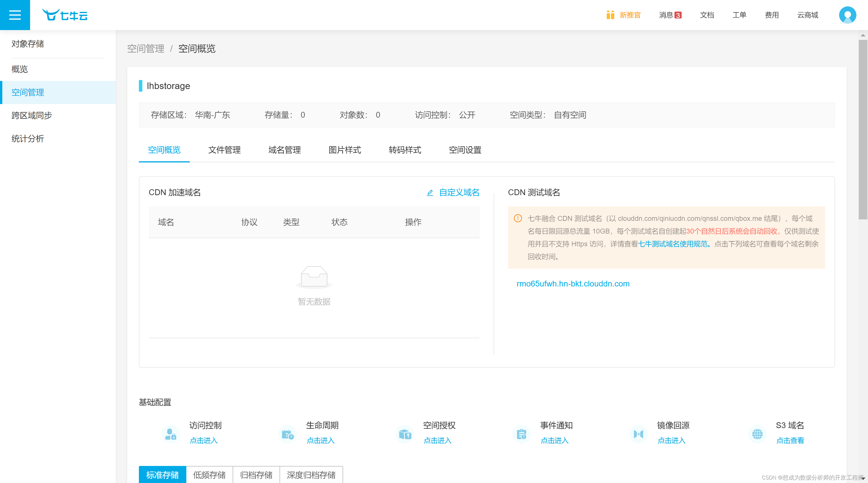Open the user avatar profile icon
This screenshot has height=483, width=868.
click(x=847, y=15)
